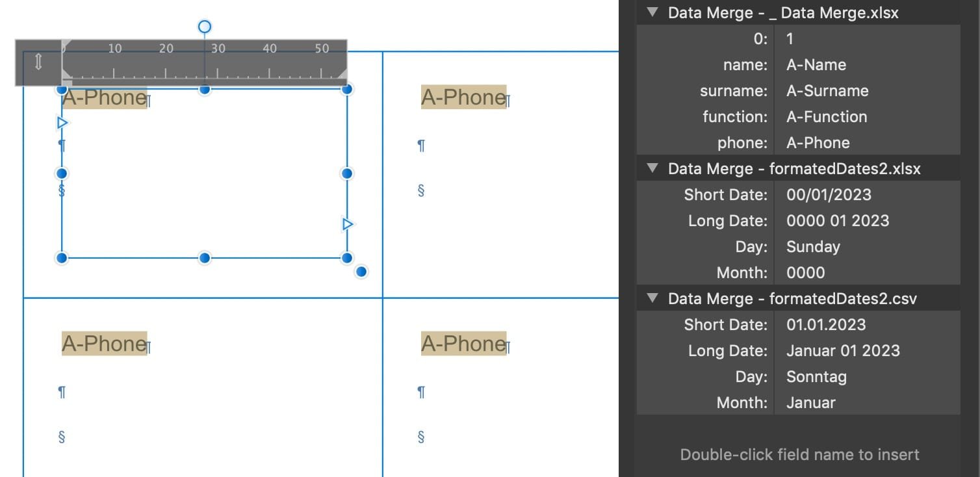Collapse the Data Merge - formatedDates2.csv section
This screenshot has width=980, height=477.
[x=652, y=298]
